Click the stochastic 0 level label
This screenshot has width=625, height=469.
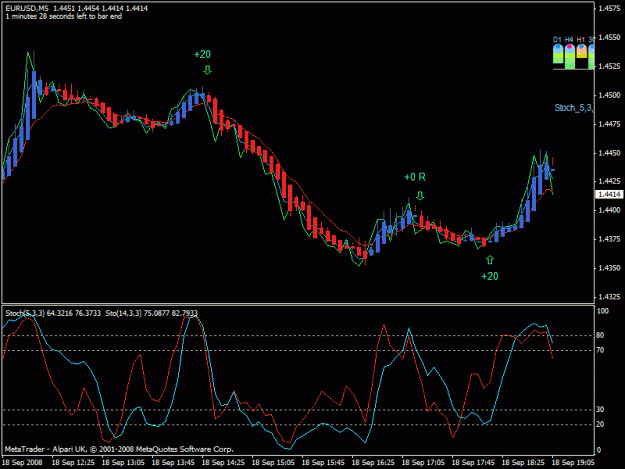[x=599, y=451]
